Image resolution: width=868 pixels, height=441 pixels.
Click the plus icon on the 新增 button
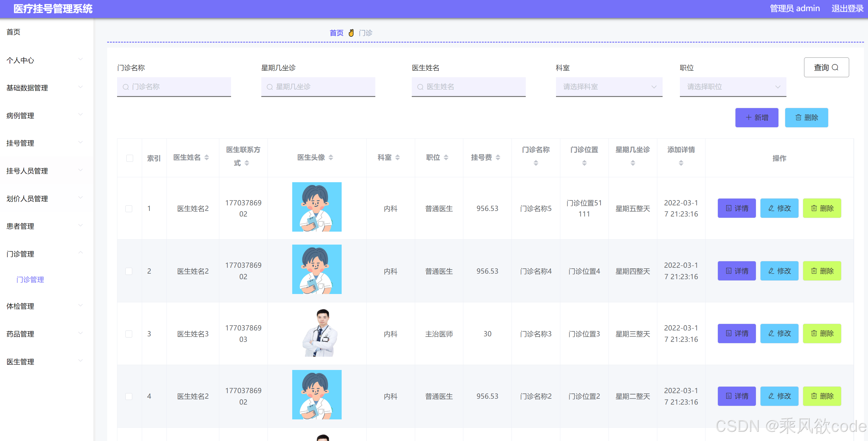click(748, 117)
